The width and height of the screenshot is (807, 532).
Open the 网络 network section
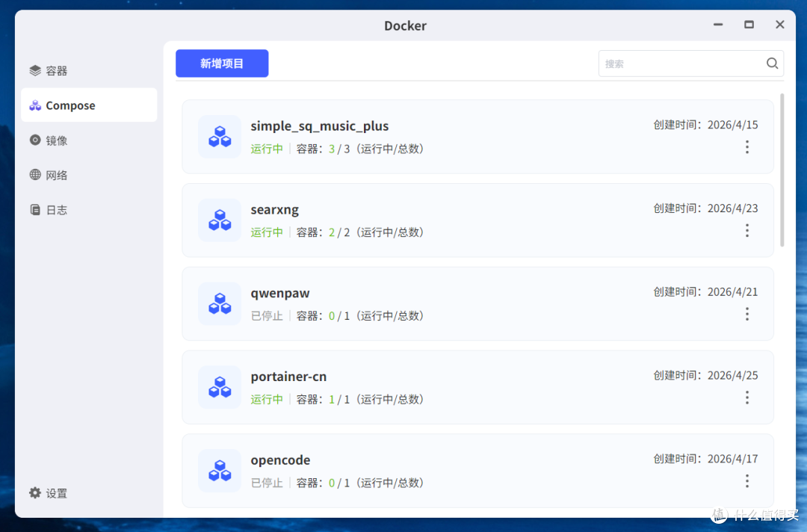pyautogui.click(x=89, y=175)
